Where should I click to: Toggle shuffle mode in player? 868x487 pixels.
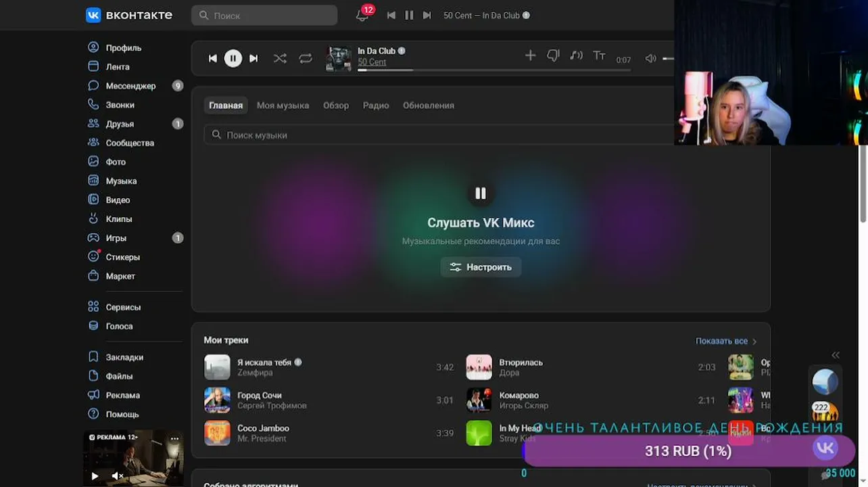pyautogui.click(x=280, y=59)
